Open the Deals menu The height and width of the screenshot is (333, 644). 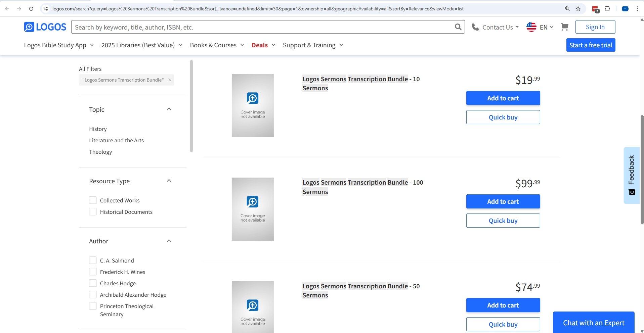[x=260, y=45]
